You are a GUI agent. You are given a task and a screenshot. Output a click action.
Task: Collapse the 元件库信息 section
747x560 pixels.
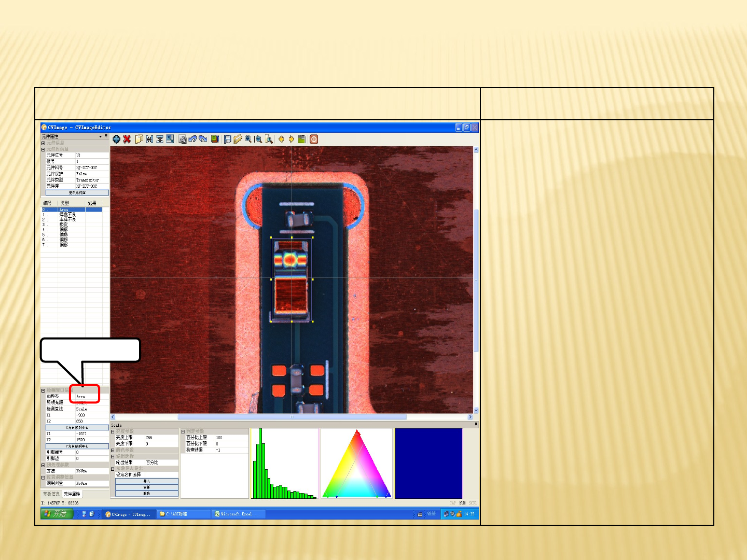click(43, 149)
